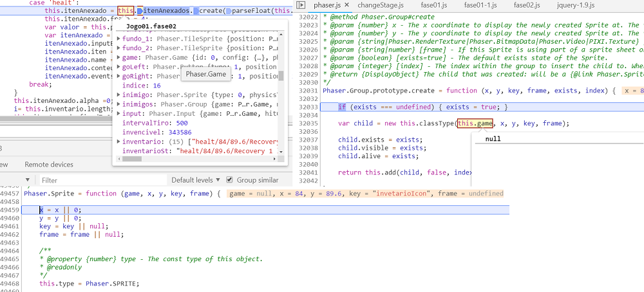644x292 pixels.
Task: Click inline breakpoint marker before itenAnexados
Action: [140, 11]
